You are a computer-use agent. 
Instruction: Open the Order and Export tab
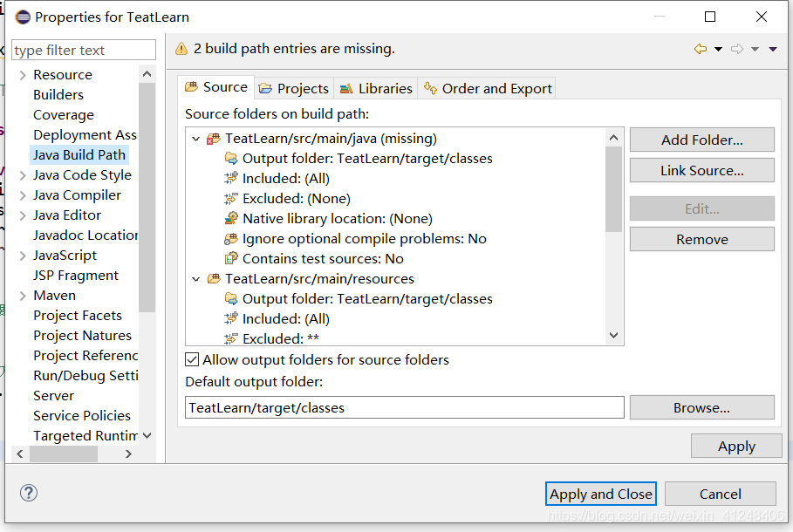click(x=488, y=88)
